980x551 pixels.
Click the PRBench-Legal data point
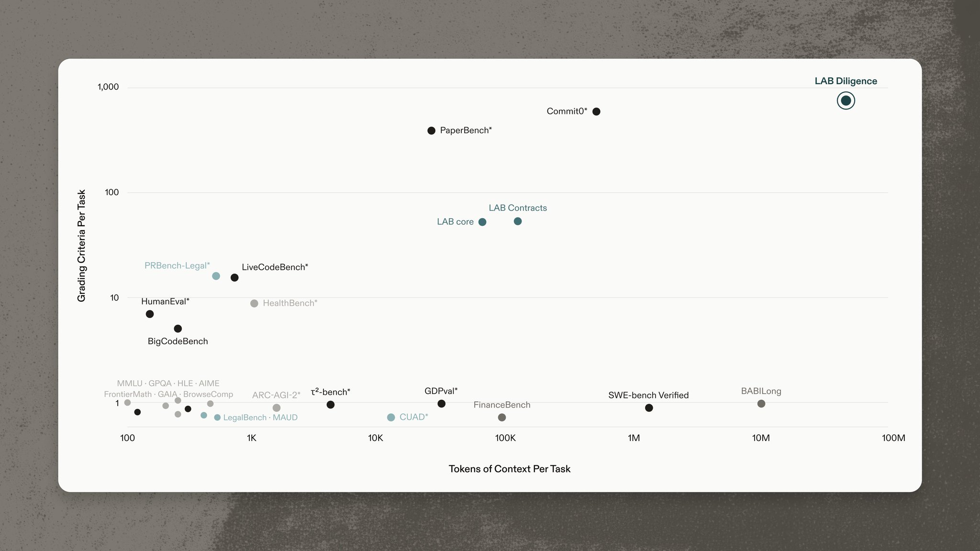[x=216, y=276]
